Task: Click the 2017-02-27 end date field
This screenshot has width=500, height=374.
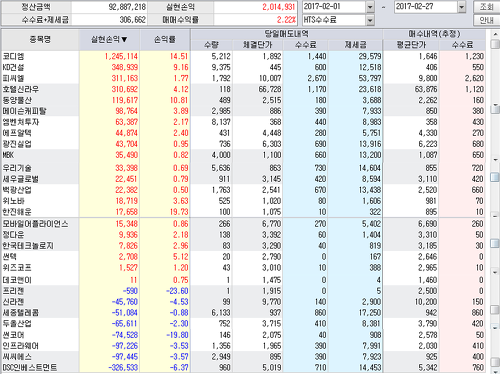Action: click(x=426, y=7)
